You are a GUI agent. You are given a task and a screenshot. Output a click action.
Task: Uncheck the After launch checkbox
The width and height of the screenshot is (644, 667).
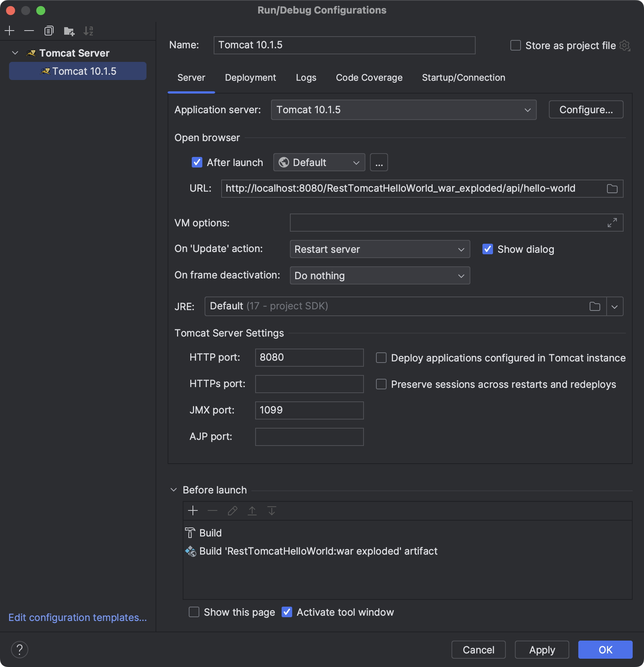197,163
